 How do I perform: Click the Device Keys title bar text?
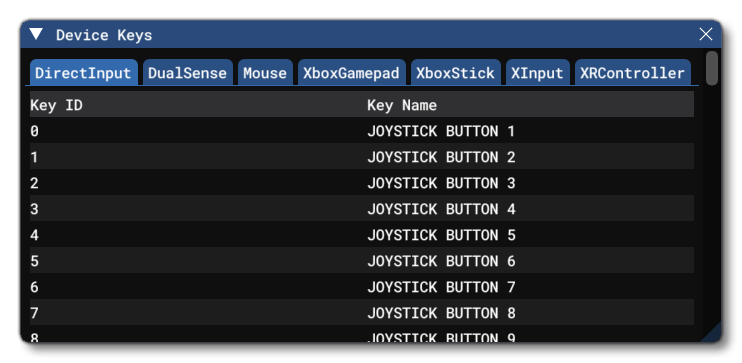click(x=104, y=35)
